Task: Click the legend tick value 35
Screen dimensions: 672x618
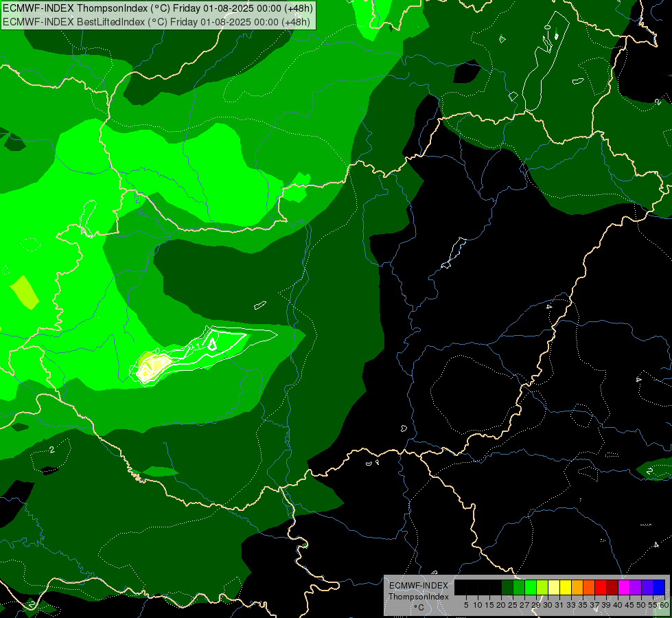Action: pyautogui.click(x=583, y=605)
